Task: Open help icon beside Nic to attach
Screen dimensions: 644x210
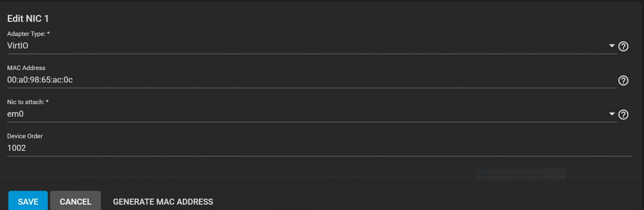Action: point(623,115)
